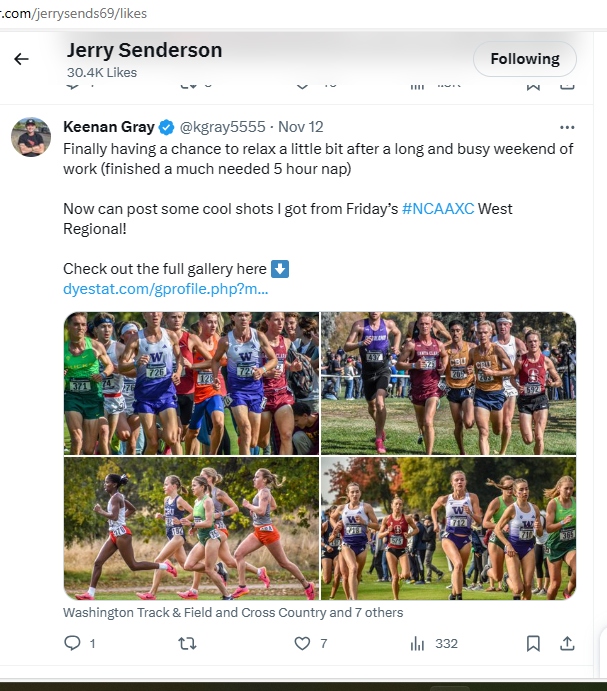Open top-right race photo thumbnail
The image size is (607, 691).
point(448,383)
